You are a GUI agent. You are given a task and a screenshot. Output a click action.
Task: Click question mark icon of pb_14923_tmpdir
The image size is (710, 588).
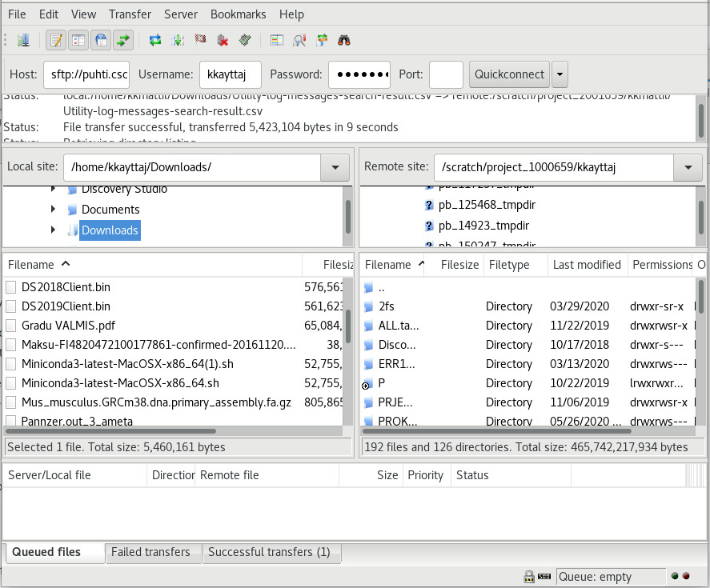click(x=429, y=226)
